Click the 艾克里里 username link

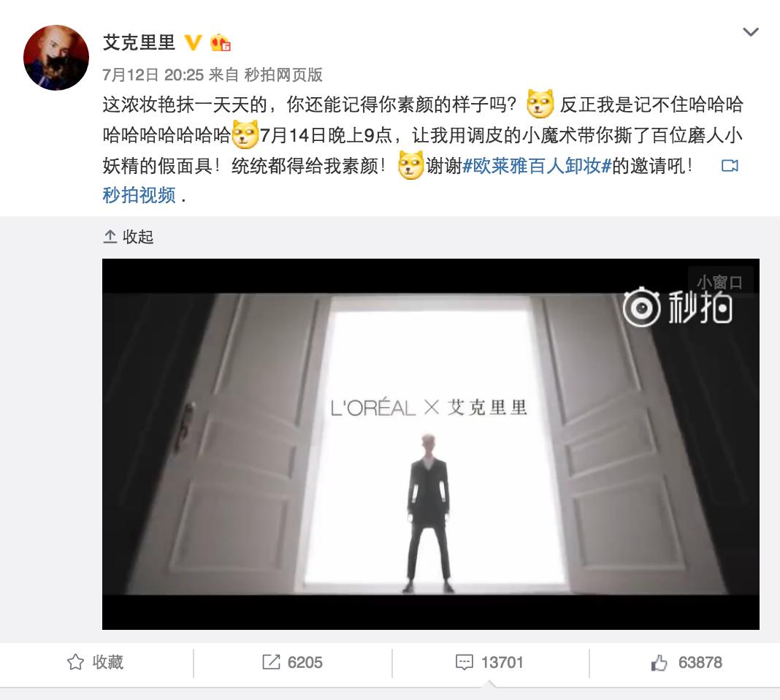[139, 42]
